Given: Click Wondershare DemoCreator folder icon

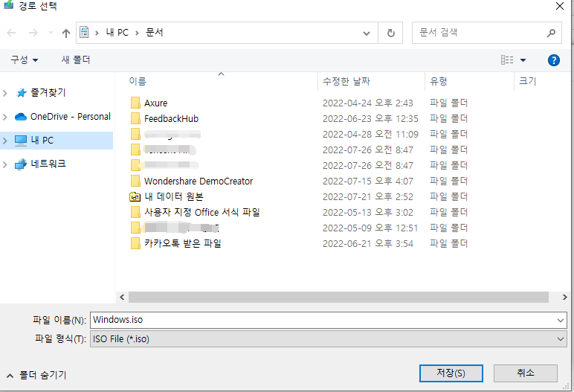Looking at the screenshot, I should tap(135, 181).
